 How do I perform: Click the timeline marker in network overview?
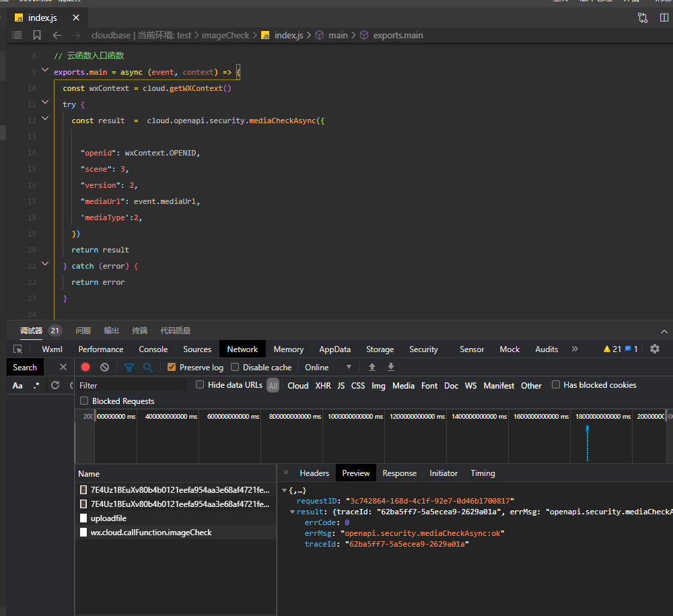pos(588,429)
